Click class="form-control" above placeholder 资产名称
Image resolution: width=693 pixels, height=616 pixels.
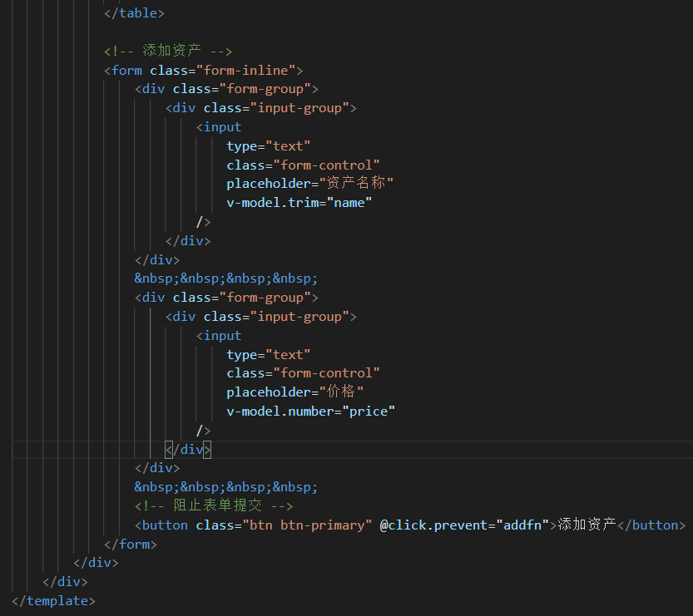tap(303, 165)
